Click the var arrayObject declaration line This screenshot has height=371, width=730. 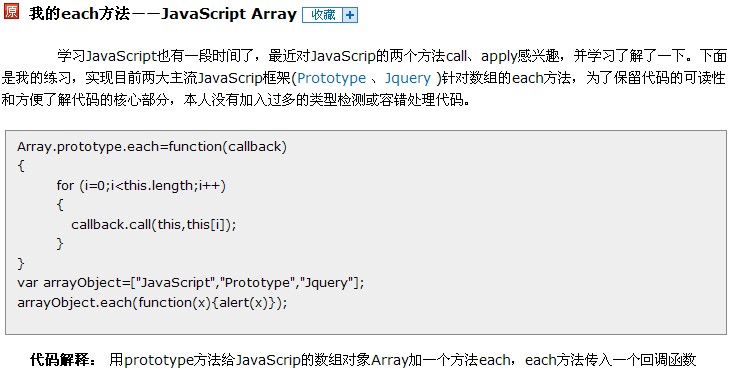[x=190, y=283]
